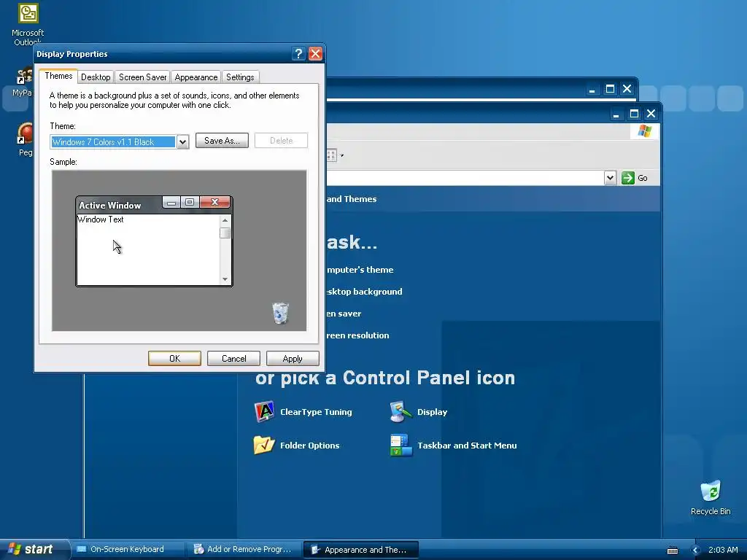This screenshot has width=747, height=560.
Task: Switch to the Screen Saver tab
Action: tap(142, 77)
